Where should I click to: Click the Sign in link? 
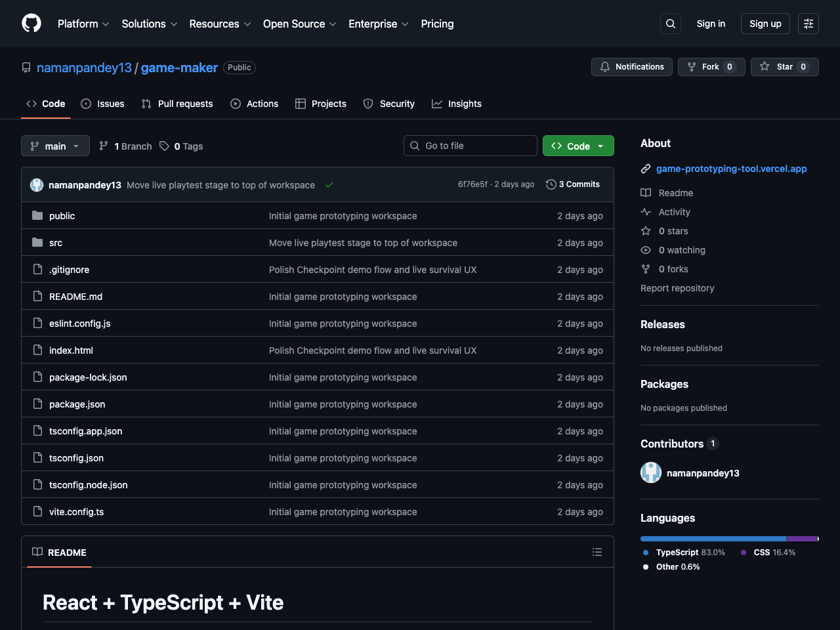tap(711, 24)
